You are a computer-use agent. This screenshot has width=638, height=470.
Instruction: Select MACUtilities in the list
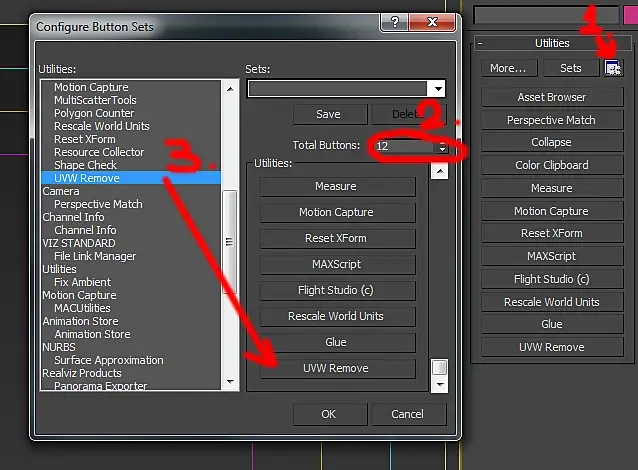coord(82,308)
